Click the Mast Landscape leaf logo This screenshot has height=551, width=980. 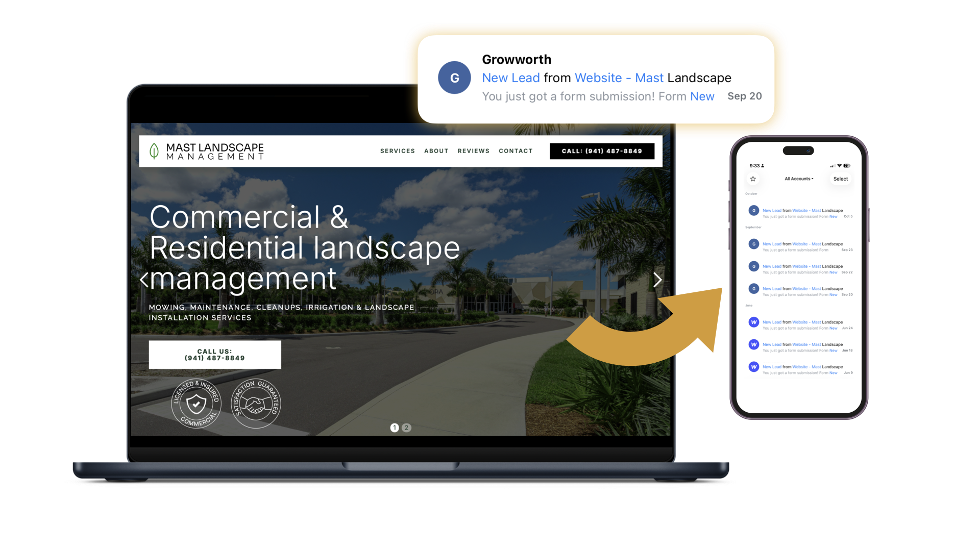(154, 151)
